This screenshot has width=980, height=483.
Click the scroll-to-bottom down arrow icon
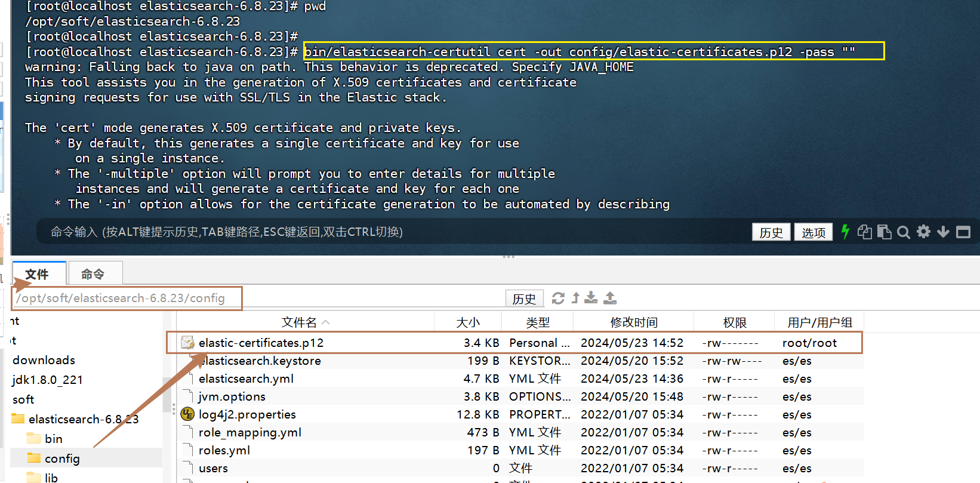pos(943,232)
